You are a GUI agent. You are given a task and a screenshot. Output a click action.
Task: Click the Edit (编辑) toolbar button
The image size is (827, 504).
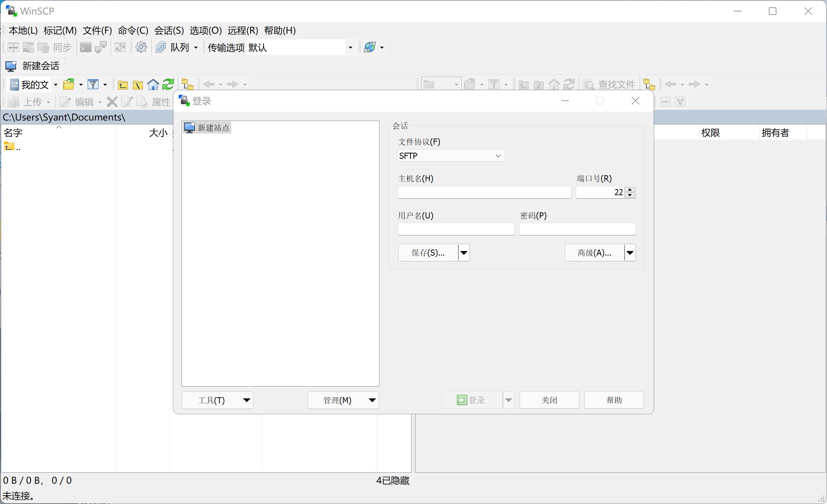click(x=80, y=102)
